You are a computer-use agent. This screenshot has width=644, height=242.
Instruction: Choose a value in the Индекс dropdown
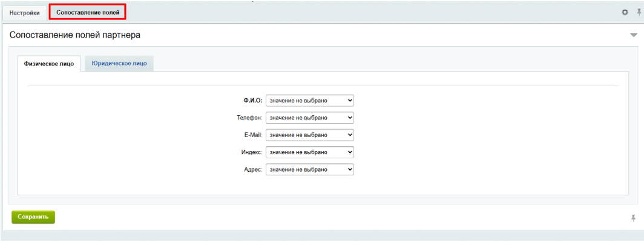coord(310,152)
